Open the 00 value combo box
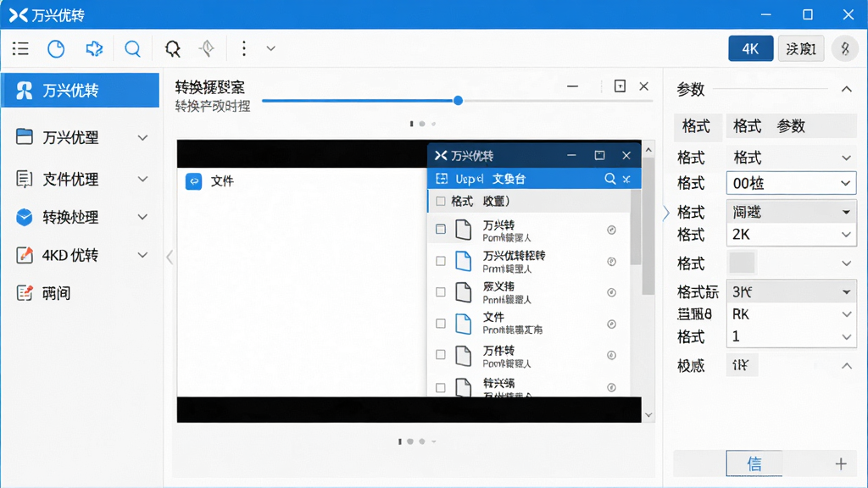This screenshot has width=868, height=488. pos(792,183)
